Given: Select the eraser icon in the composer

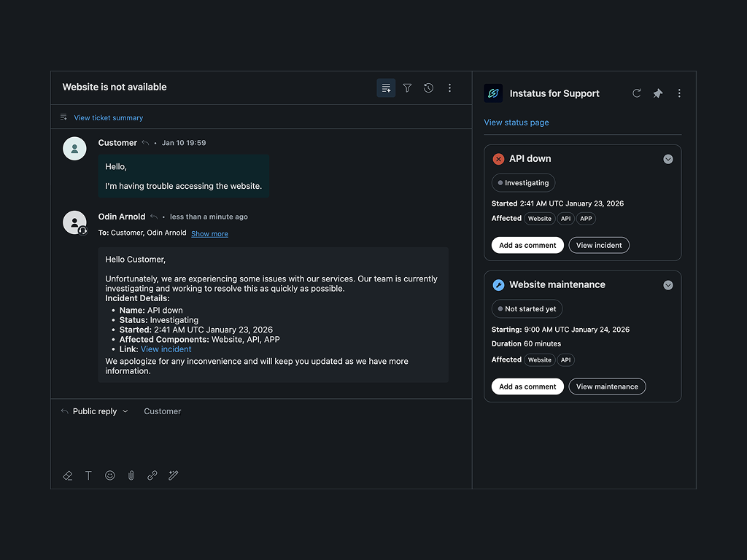Looking at the screenshot, I should (x=67, y=475).
